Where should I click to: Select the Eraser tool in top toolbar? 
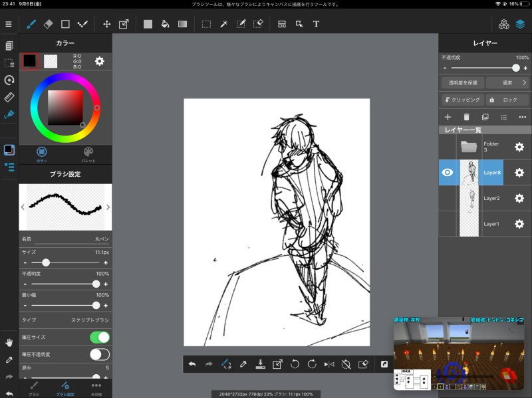point(48,24)
